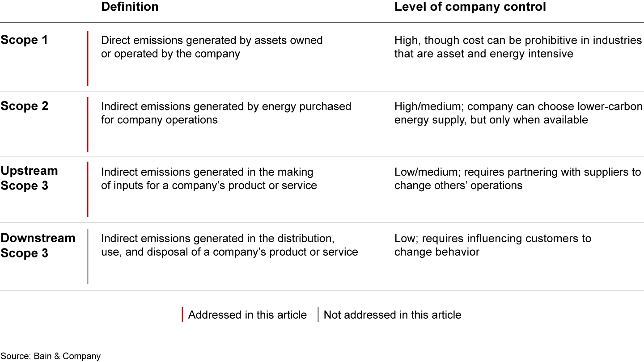Screen dimensions: 644x362
Task: Click the 'Addressed in this article' legend label
Action: (x=247, y=315)
